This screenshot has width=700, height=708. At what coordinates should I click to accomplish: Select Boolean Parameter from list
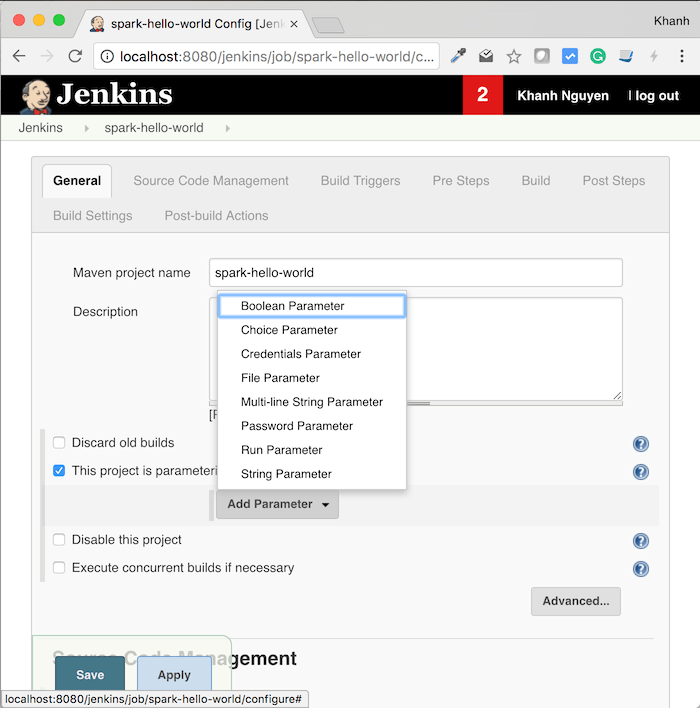coord(312,306)
